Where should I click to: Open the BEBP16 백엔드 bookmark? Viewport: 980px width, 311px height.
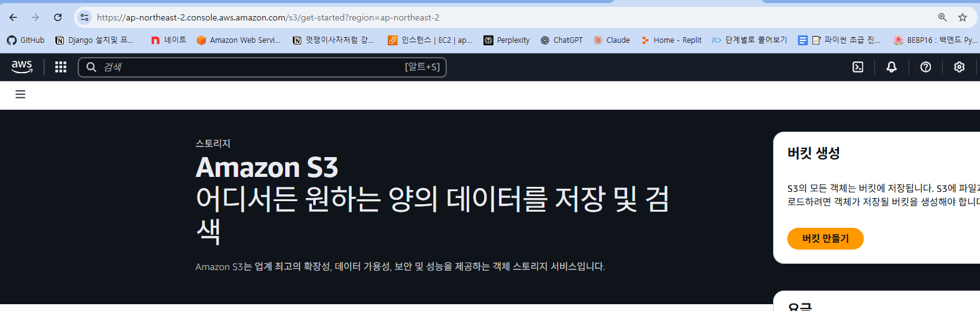click(935, 40)
